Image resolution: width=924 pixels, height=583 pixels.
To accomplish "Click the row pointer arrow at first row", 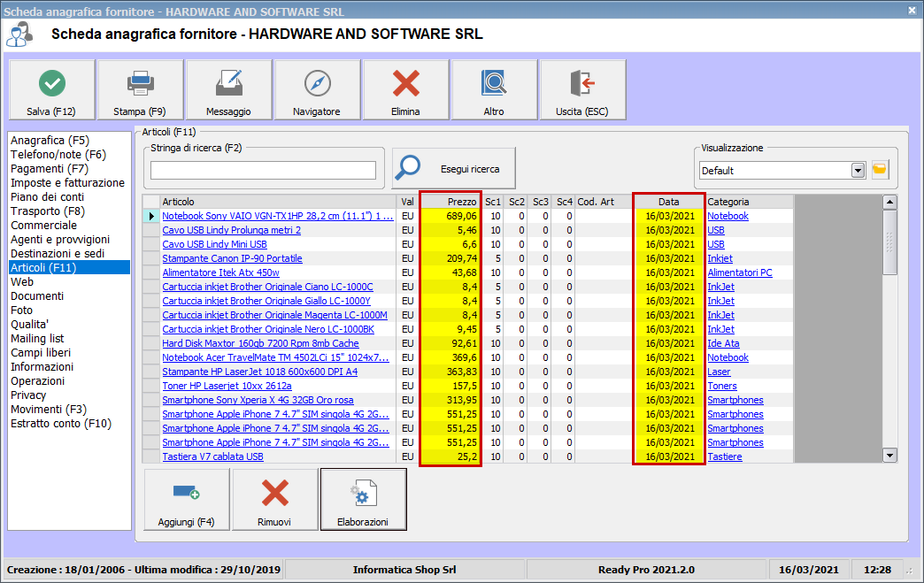I will point(151,216).
